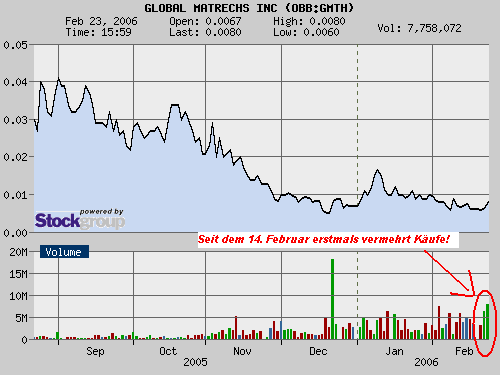Click the 10M volume axis label

click(18, 296)
